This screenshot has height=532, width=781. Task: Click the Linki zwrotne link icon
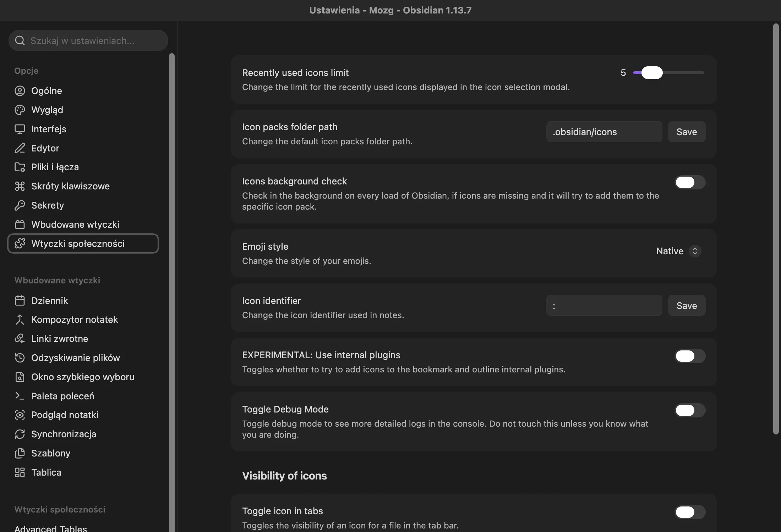[x=20, y=339]
